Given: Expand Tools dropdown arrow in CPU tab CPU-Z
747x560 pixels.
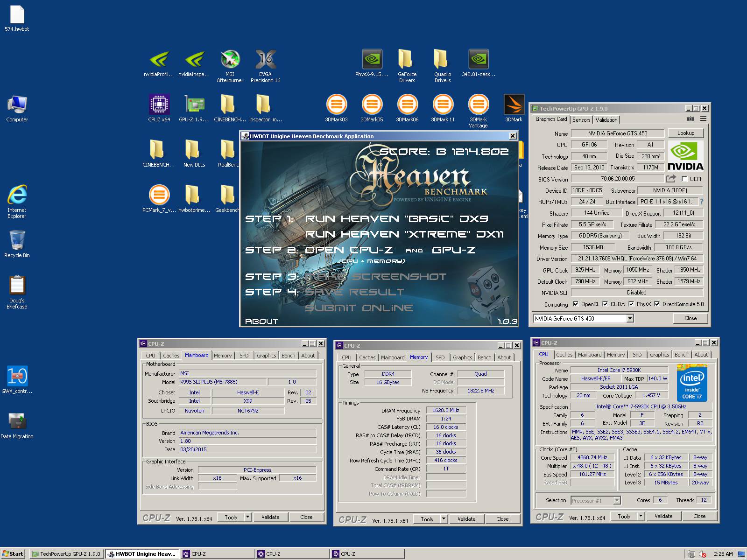Looking at the screenshot, I should click(641, 516).
